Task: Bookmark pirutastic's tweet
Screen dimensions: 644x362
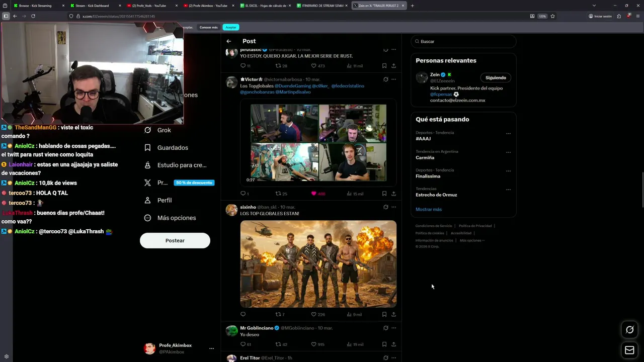Action: point(384,66)
